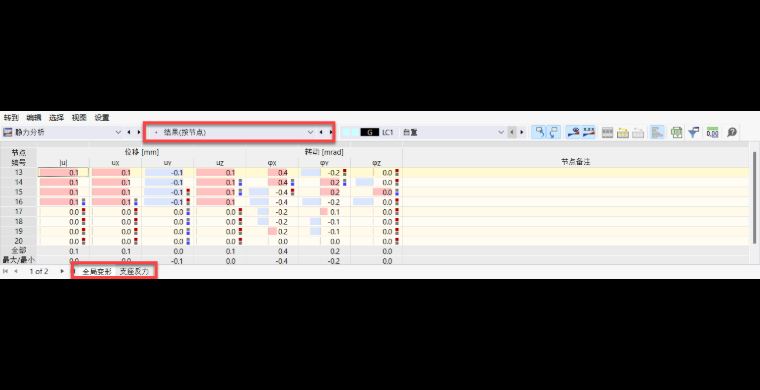The image size is (760, 390).
Task: Open the 视图 menu
Action: [x=79, y=118]
